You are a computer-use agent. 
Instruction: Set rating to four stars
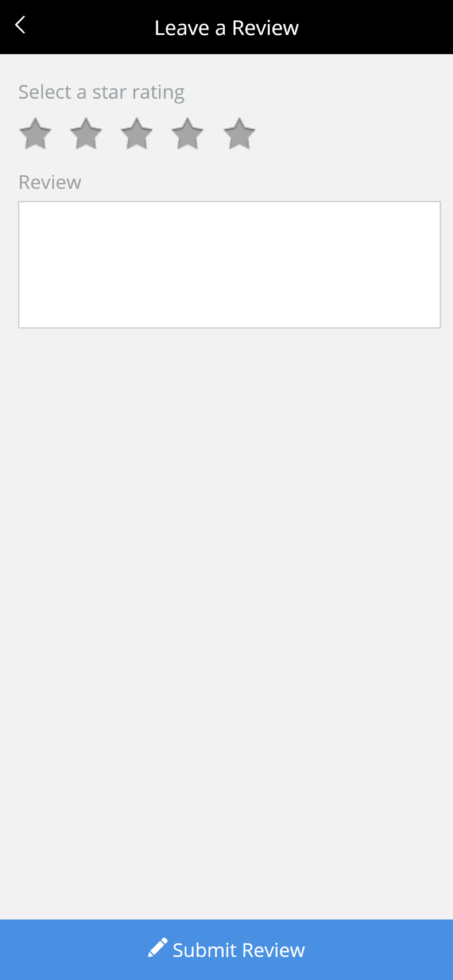click(x=187, y=133)
